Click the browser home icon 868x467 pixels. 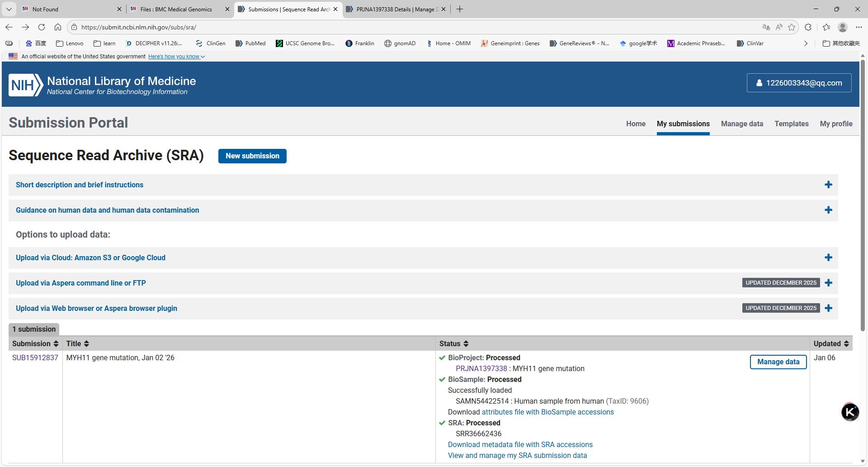58,27
